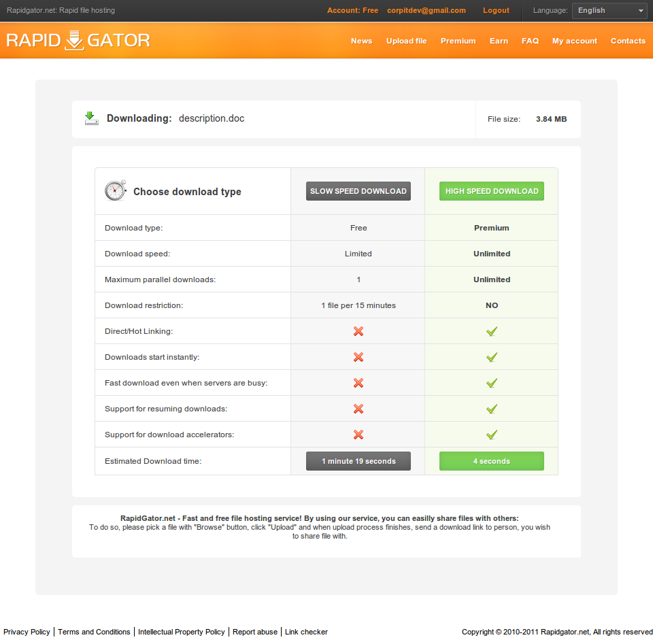Click the Report abuse link

tap(255, 632)
